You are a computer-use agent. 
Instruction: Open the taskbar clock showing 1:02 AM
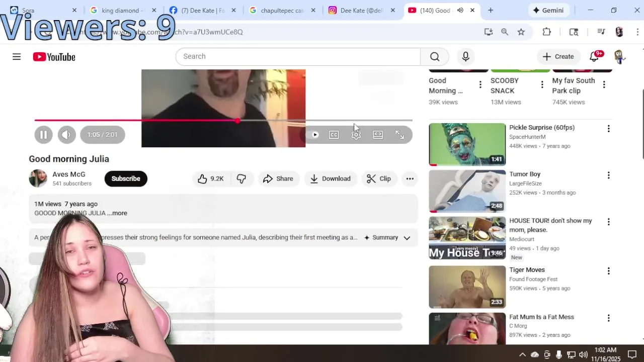pos(606,354)
